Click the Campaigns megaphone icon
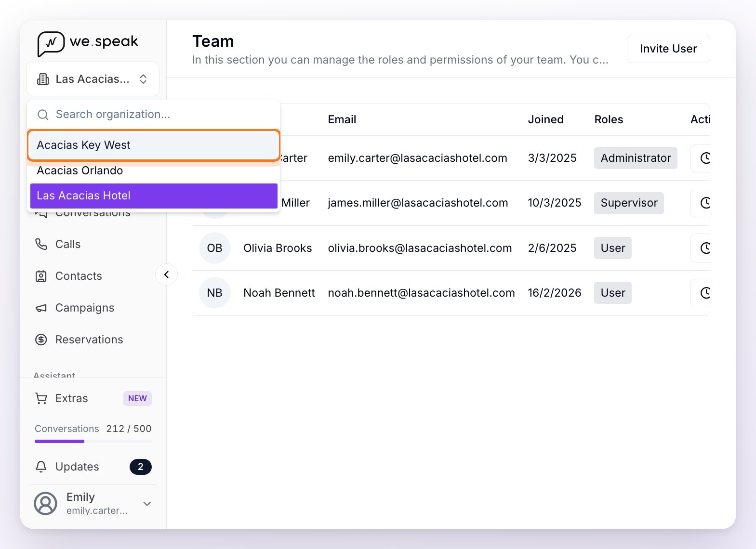The height and width of the screenshot is (549, 756). click(x=41, y=308)
